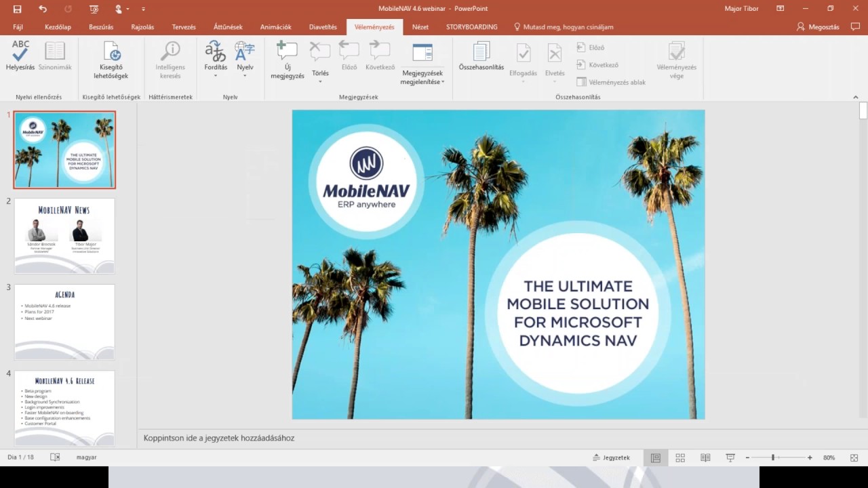868x488 pixels.
Task: Click the 80% zoom level
Action: (x=829, y=457)
